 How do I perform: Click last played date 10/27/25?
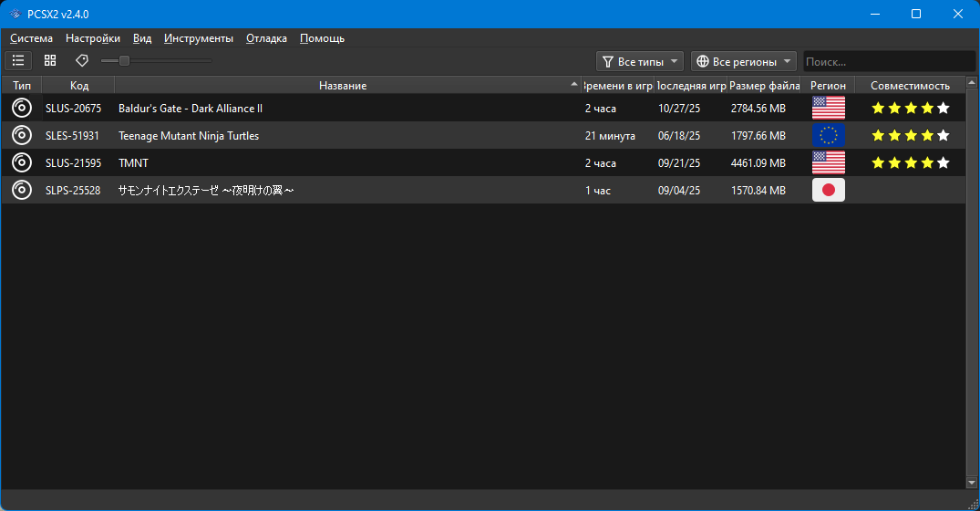tap(679, 109)
